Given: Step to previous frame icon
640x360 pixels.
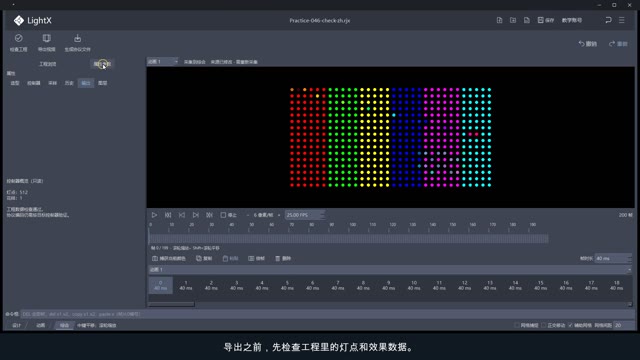Looking at the screenshot, I should (182, 215).
